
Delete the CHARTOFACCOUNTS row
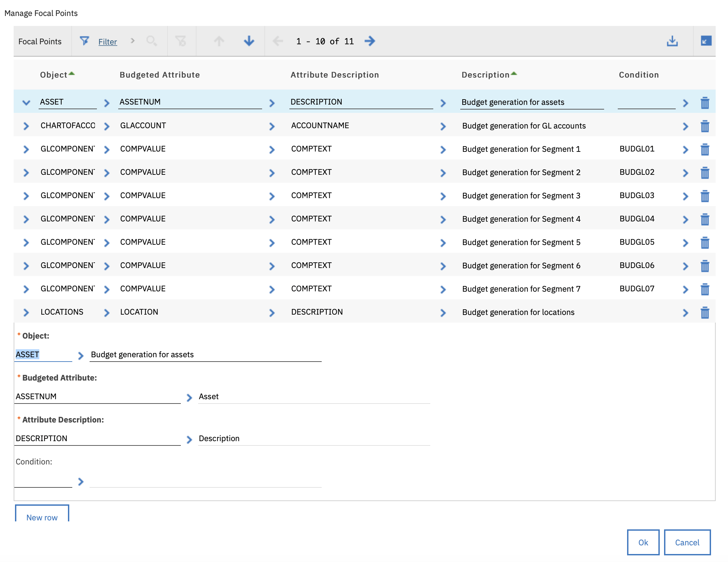[705, 126]
